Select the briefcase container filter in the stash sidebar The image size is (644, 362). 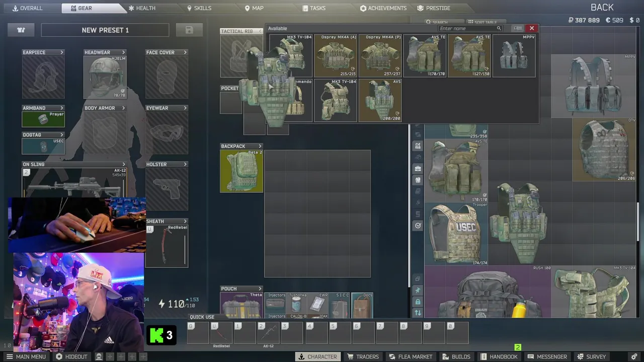pos(418,168)
